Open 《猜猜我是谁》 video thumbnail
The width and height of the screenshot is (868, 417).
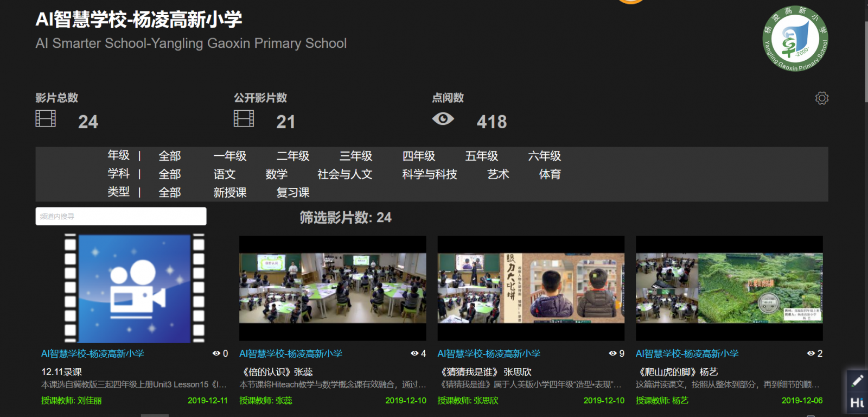point(531,288)
